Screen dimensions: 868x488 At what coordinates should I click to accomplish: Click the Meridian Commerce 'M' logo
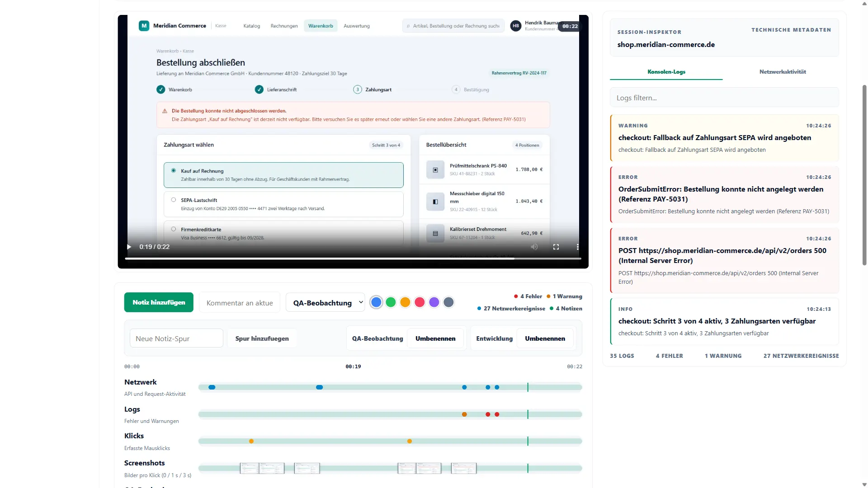(144, 26)
